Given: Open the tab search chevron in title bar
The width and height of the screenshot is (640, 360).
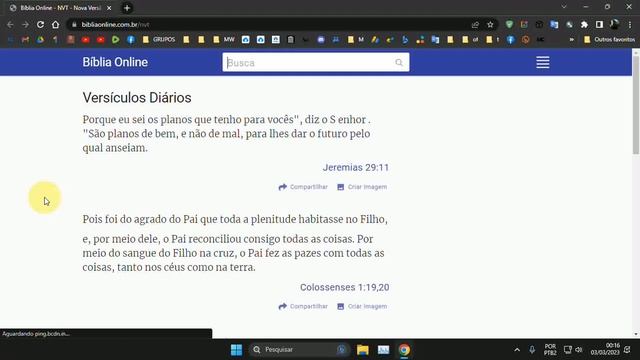Looking at the screenshot, I should coord(564,7).
